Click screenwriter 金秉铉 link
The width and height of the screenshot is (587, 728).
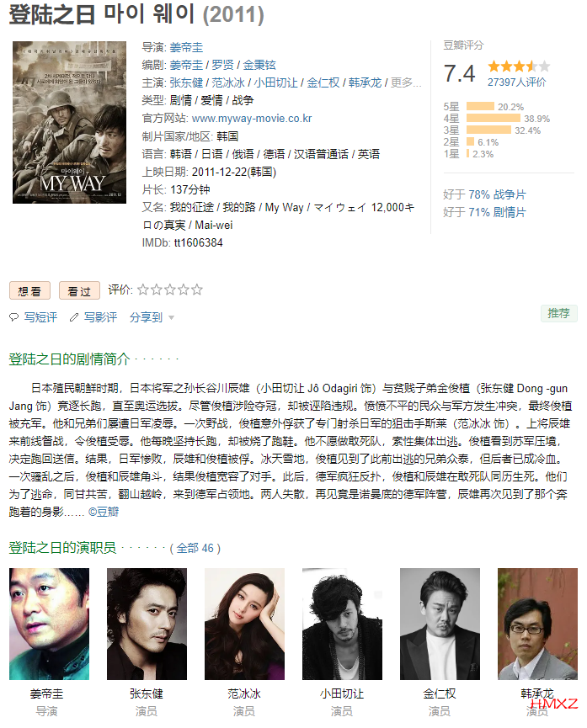pyautogui.click(x=259, y=65)
